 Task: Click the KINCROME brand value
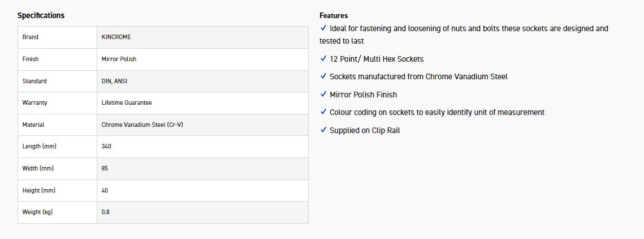pyautogui.click(x=116, y=37)
